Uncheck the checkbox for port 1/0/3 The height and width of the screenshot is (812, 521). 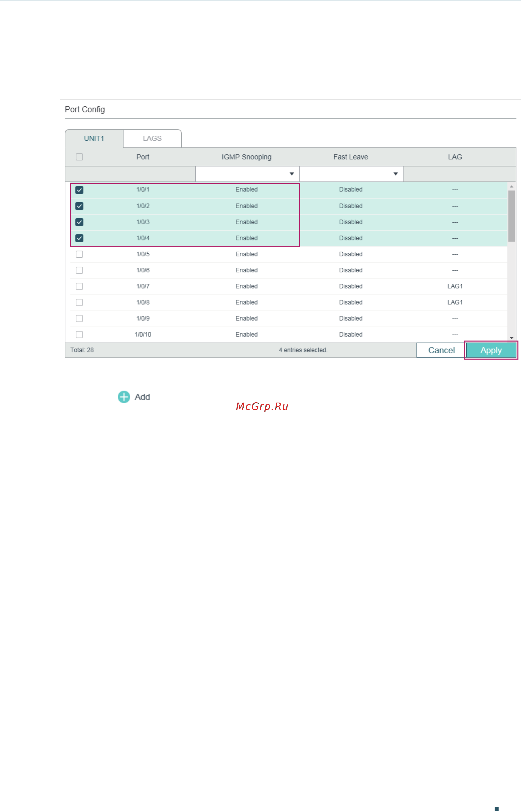tap(79, 222)
